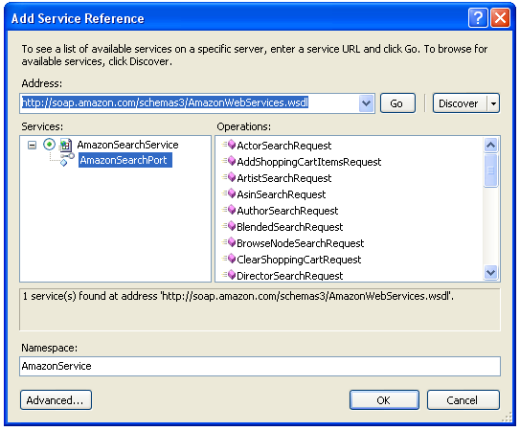Open the Discover button dropdown arrow
Screen dimensions: 520x431
[x=493, y=104]
